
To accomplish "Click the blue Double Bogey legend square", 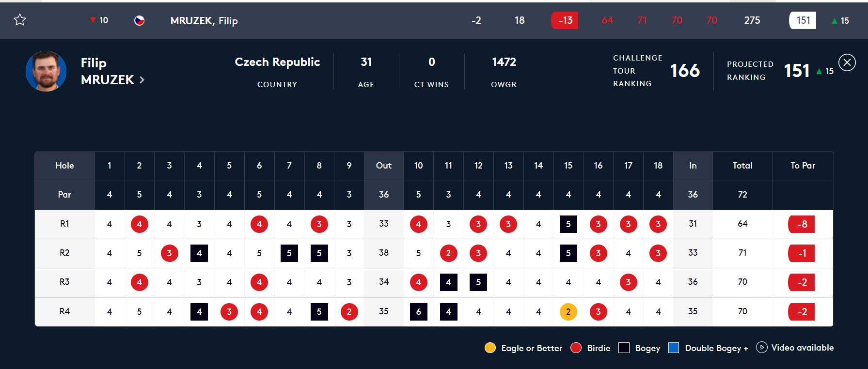I will (673, 348).
